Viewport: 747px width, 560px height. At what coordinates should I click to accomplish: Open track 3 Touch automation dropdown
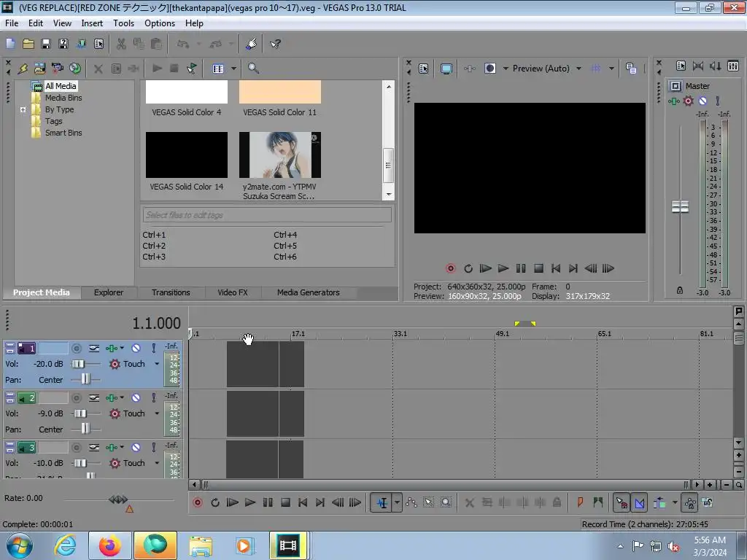[x=157, y=463]
